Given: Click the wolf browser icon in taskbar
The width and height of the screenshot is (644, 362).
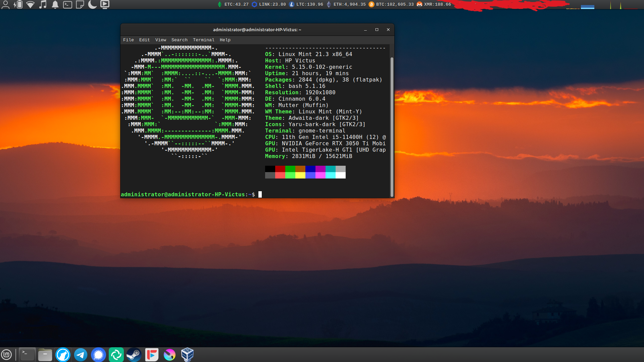Looking at the screenshot, I should (63, 355).
